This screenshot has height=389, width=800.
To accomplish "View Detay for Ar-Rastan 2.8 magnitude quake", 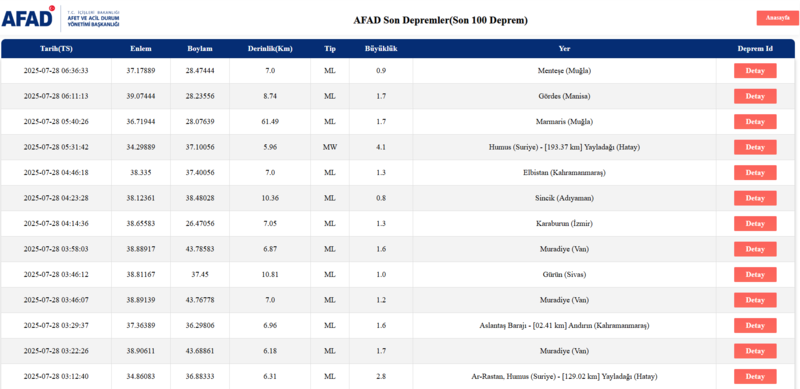I will coord(755,377).
